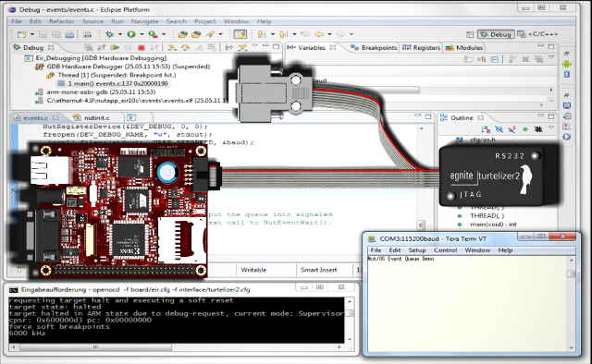
Task: Click the Back navigation yellow arrow
Action: pos(319,35)
